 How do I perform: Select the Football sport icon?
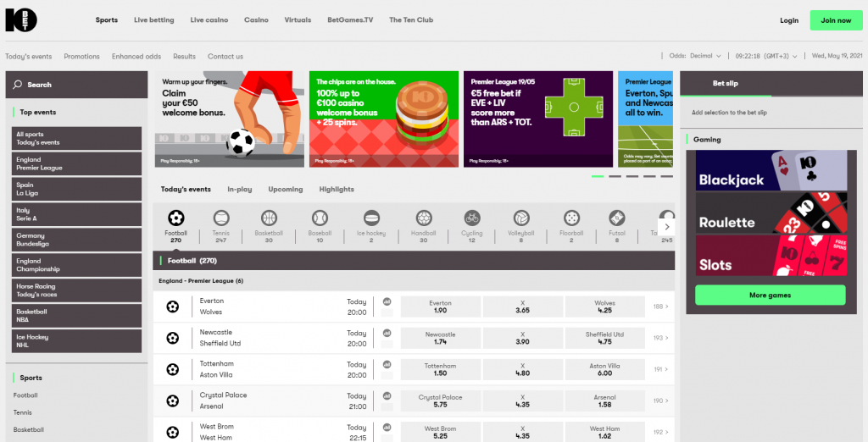click(176, 218)
